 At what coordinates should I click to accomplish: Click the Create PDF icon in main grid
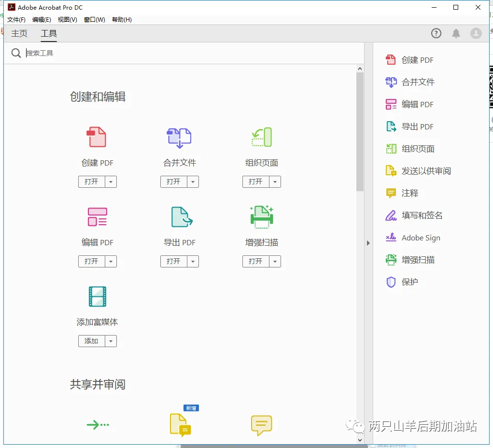point(97,137)
